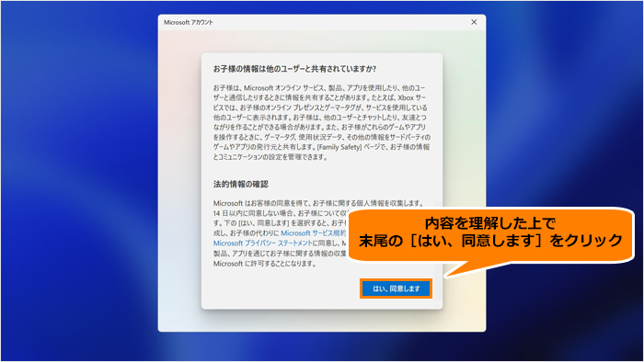Close the Microsoft アカウント window
This screenshot has width=644, height=362.
(x=474, y=22)
